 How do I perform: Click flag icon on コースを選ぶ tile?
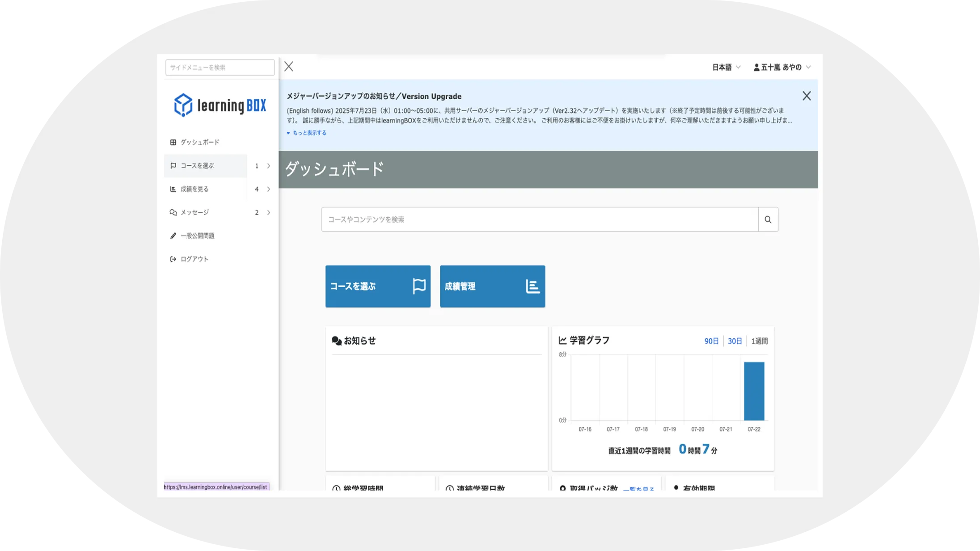pyautogui.click(x=419, y=286)
